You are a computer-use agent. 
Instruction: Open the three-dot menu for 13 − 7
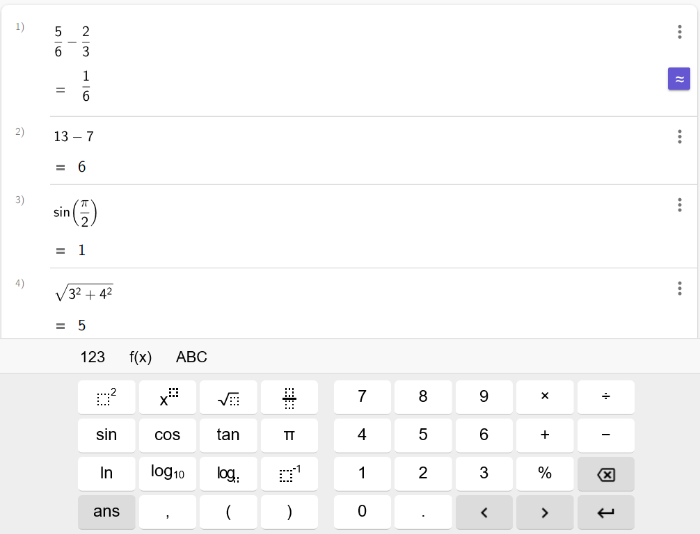679,136
